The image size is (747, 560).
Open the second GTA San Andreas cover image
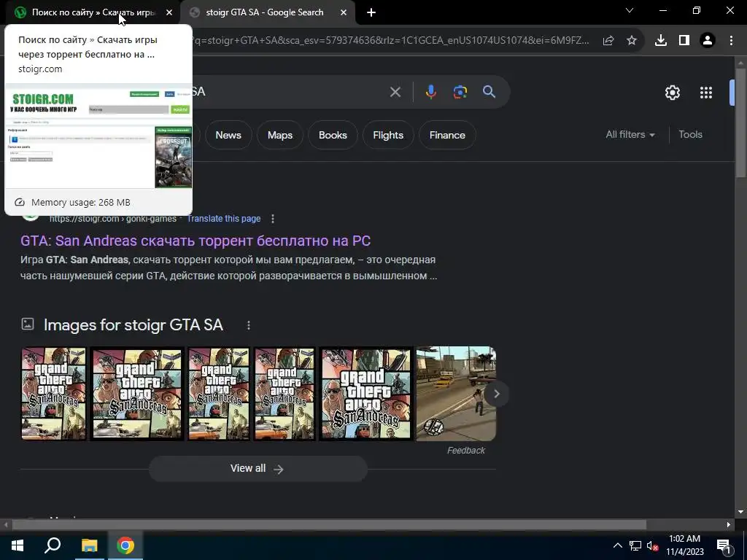click(x=137, y=393)
